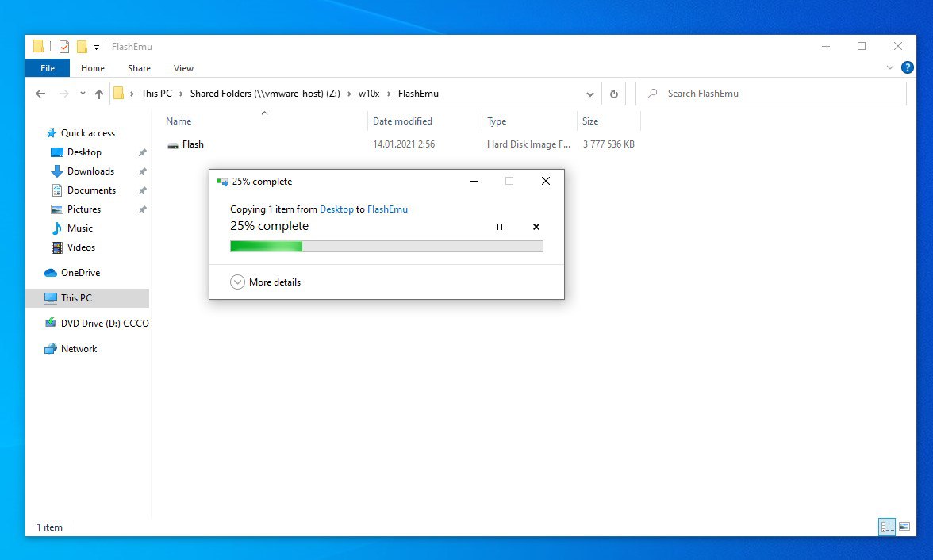This screenshot has height=560, width=933.
Task: Open Explorer Help icon
Action: coord(907,68)
